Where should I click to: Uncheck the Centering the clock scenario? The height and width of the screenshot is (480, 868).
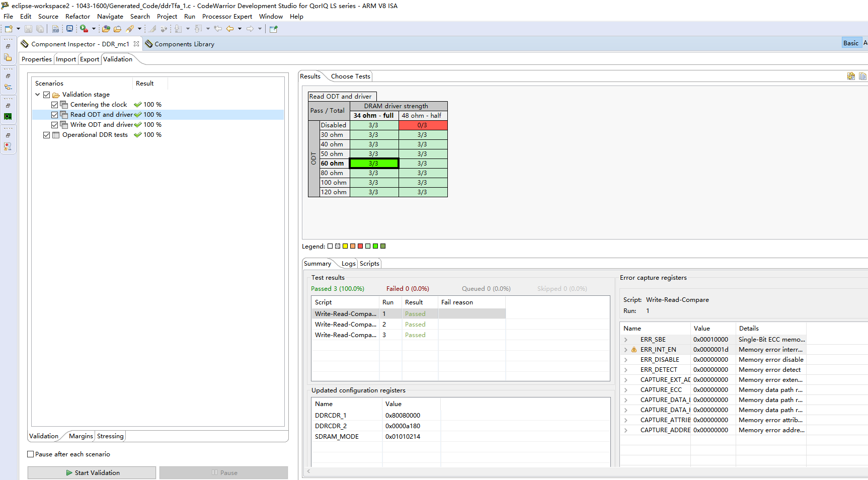tap(54, 105)
